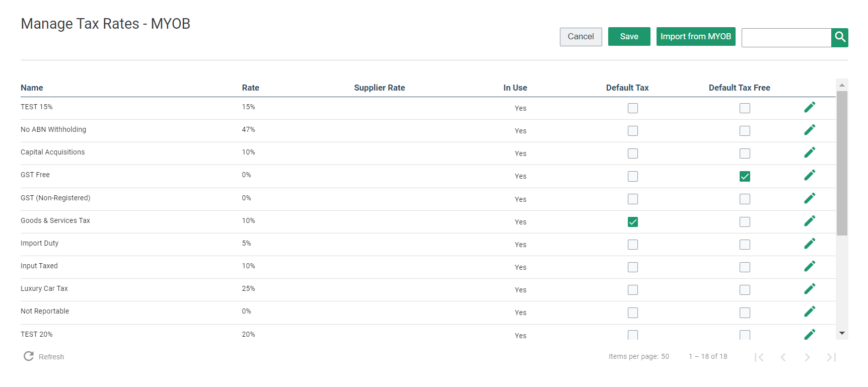
Task: Sort by the Rate column header
Action: pyautogui.click(x=250, y=88)
